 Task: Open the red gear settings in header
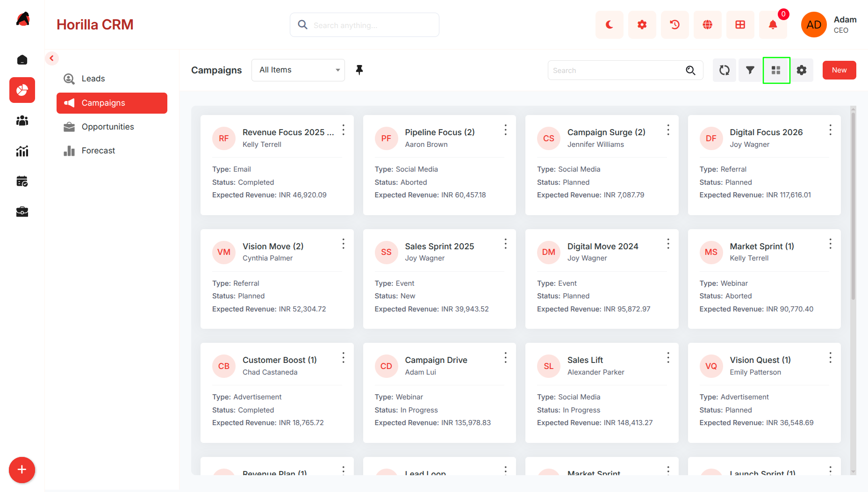point(642,25)
